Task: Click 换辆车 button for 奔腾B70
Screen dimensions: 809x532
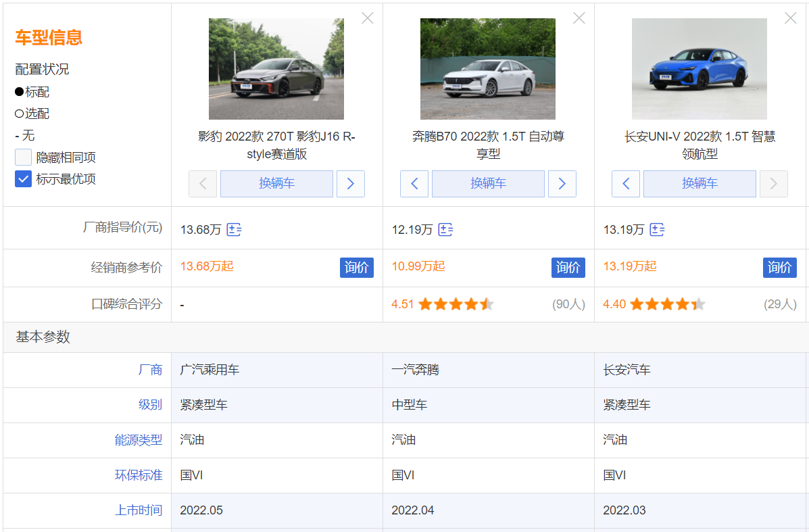Action: coord(488,184)
